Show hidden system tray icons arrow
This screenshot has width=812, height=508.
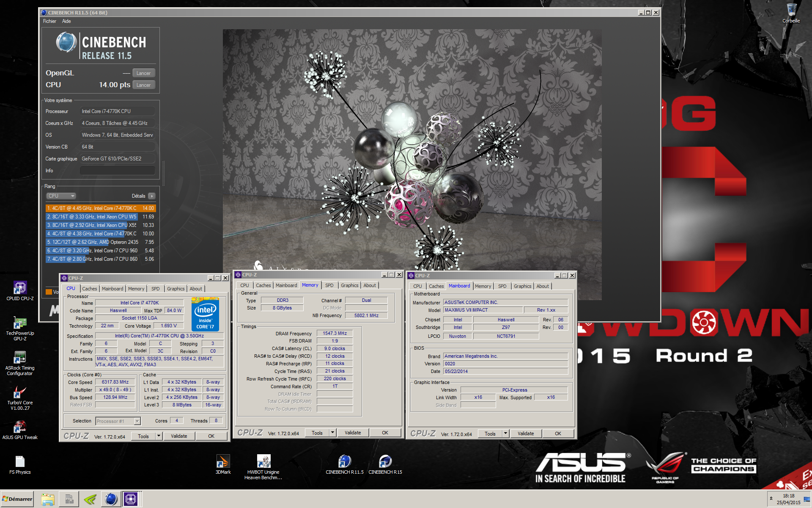(x=771, y=499)
